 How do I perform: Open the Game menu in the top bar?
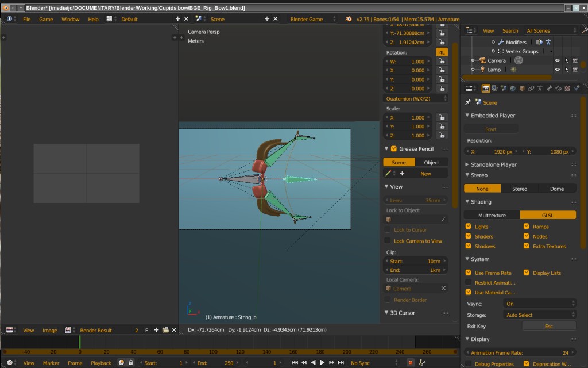point(46,18)
